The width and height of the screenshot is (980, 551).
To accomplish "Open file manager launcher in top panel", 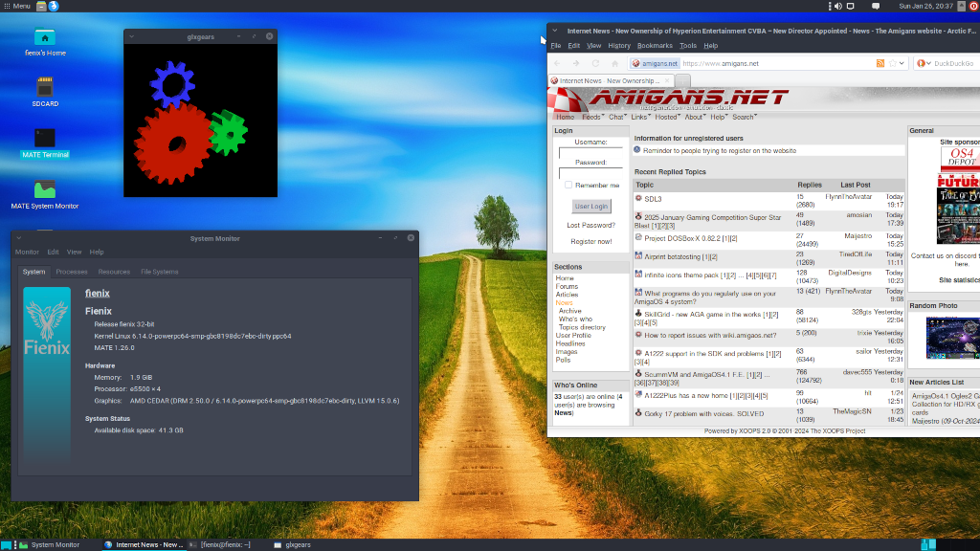I will click(41, 7).
